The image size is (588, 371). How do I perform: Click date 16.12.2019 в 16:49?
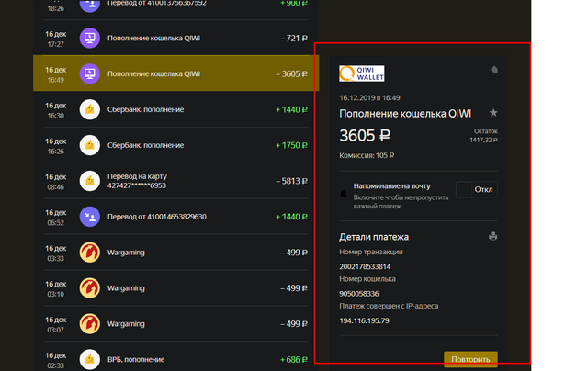(x=369, y=98)
